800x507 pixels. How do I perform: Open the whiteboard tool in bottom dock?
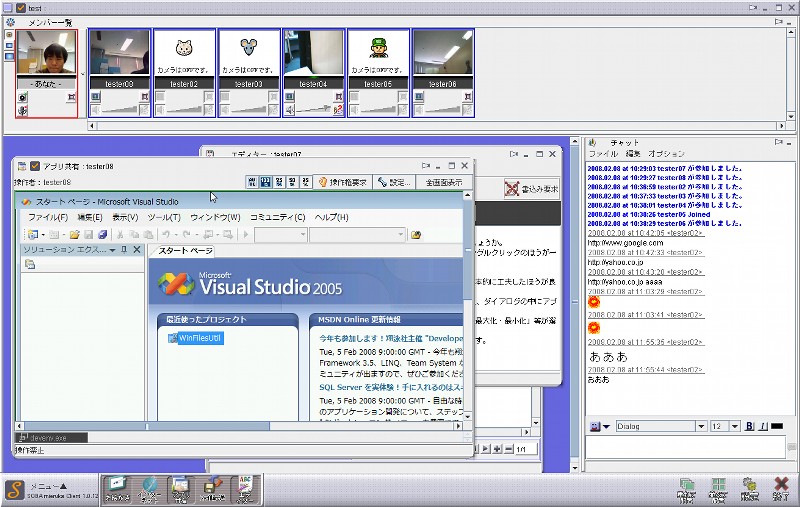(117, 489)
